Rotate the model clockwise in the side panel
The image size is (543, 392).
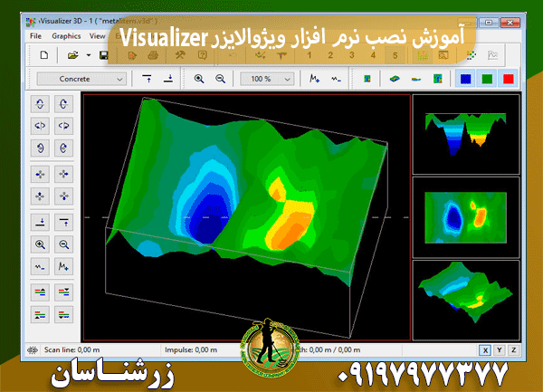pyautogui.click(x=63, y=148)
